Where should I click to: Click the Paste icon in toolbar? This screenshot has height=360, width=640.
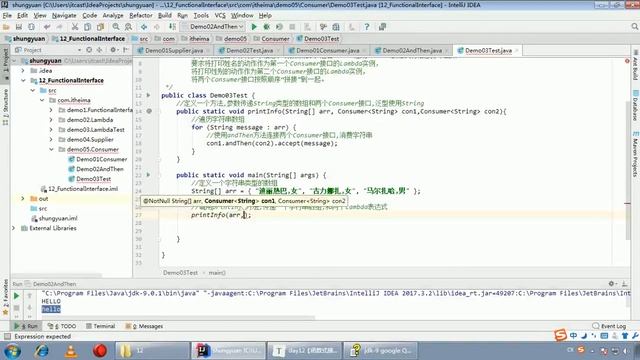coord(100,27)
